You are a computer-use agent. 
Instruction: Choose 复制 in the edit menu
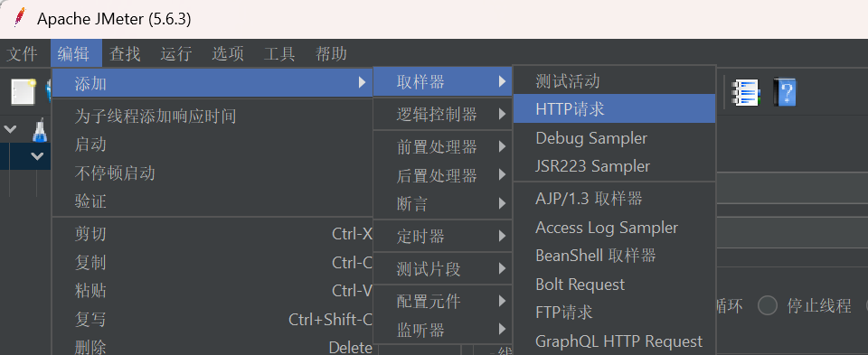[x=212, y=263]
